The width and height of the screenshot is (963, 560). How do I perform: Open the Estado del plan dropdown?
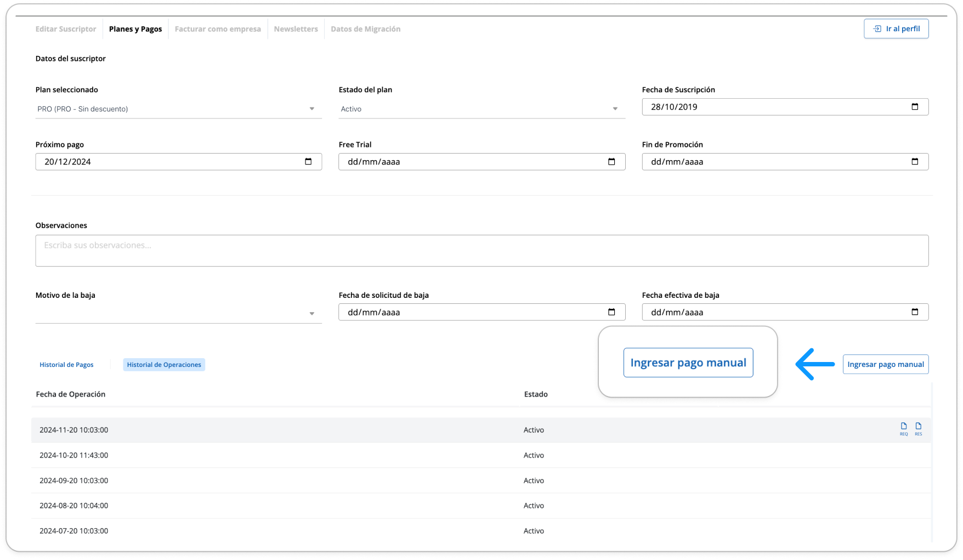[482, 109]
